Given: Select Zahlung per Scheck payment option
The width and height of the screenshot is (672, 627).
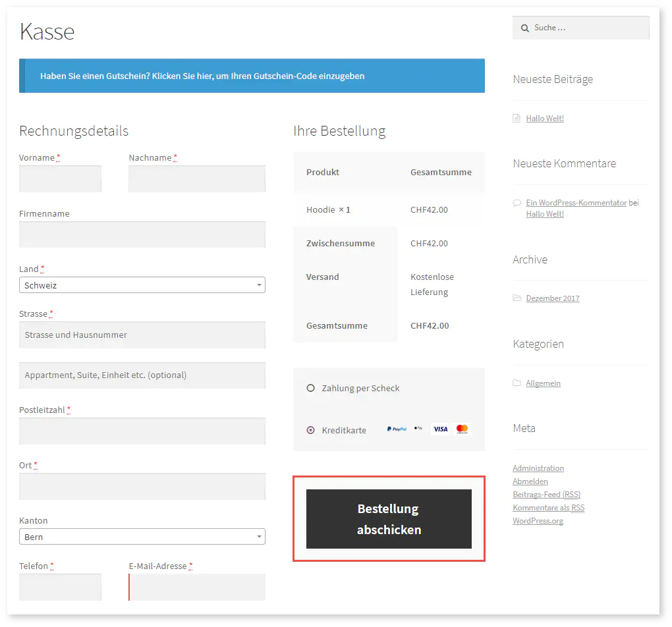Looking at the screenshot, I should (x=311, y=389).
